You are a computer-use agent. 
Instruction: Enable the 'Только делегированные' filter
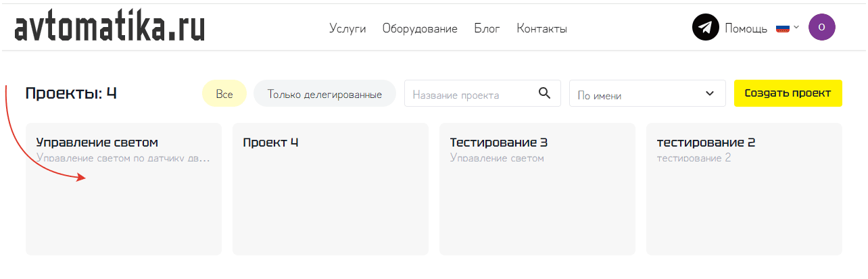[x=324, y=94]
